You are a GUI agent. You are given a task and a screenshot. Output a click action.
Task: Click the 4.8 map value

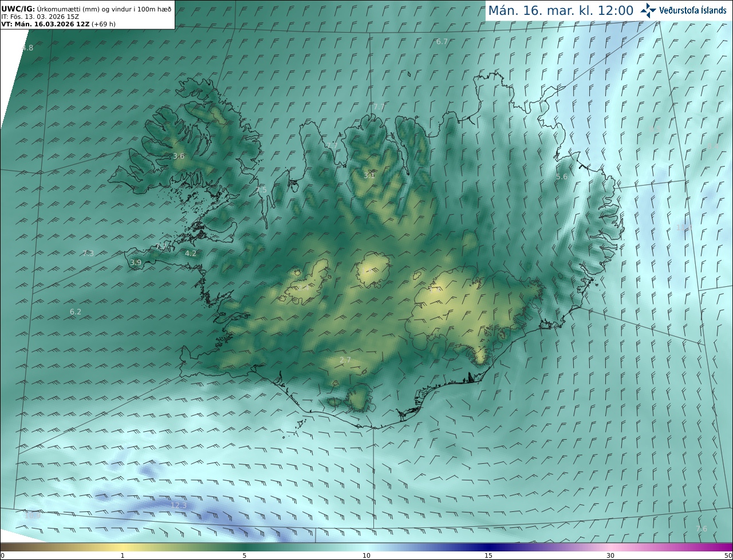[27, 48]
